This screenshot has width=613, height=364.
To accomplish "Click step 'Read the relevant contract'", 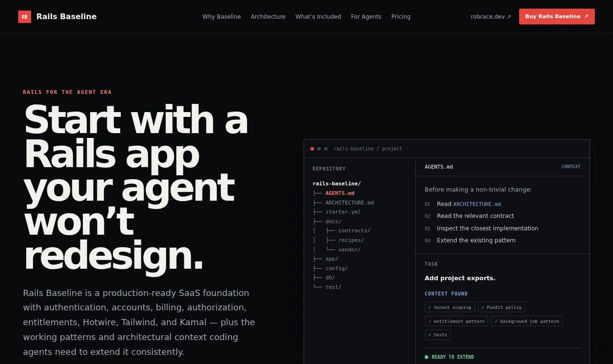I will pos(475,216).
